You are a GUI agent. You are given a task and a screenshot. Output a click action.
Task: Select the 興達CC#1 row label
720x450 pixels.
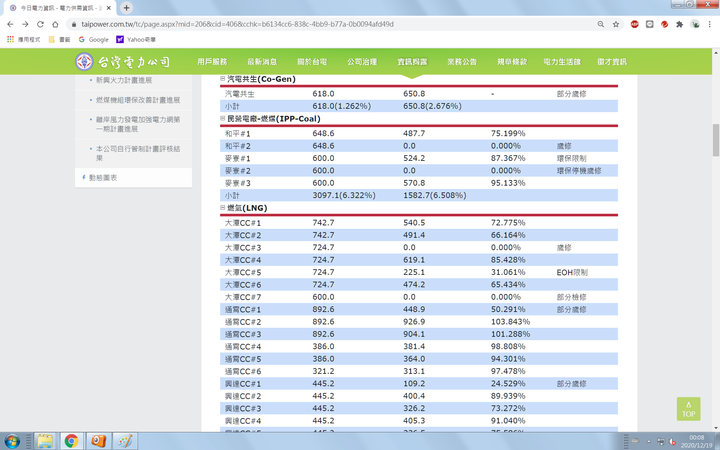(x=243, y=384)
